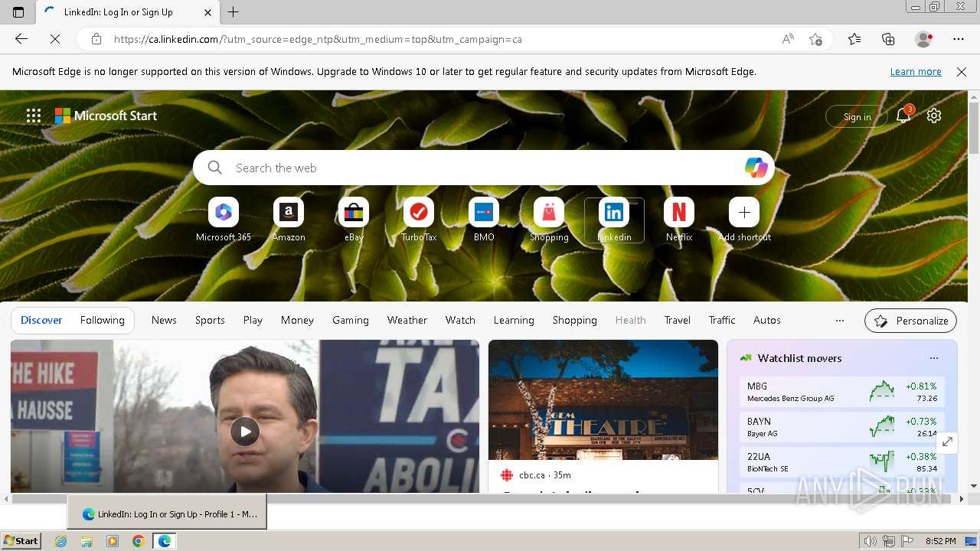Click the volume speaker tray icon

(x=870, y=541)
